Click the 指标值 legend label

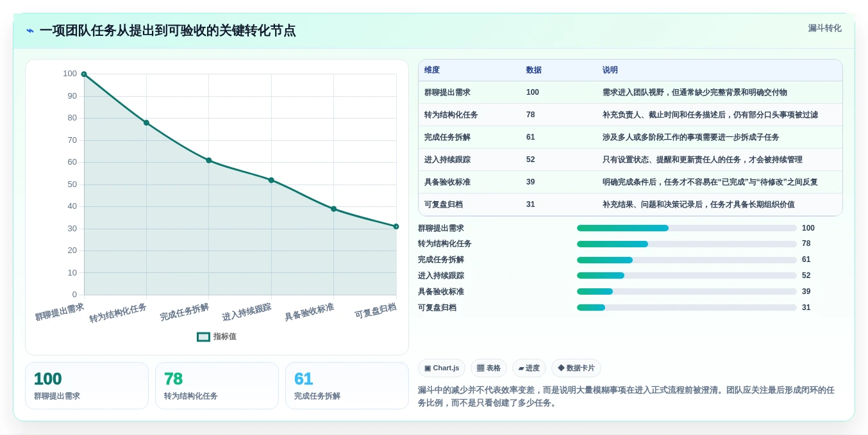click(x=225, y=336)
